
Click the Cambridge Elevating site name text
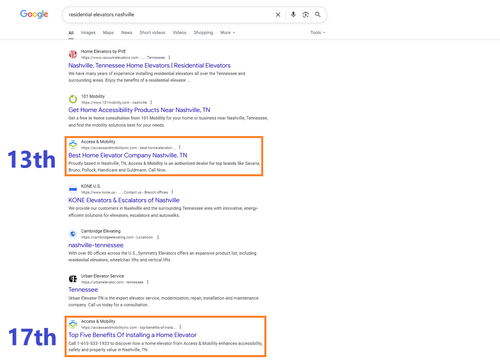[x=101, y=231]
